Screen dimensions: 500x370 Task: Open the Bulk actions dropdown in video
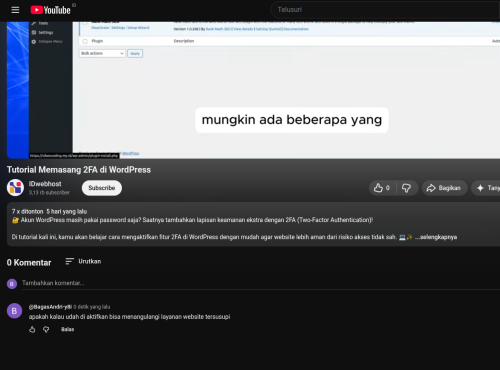point(102,53)
